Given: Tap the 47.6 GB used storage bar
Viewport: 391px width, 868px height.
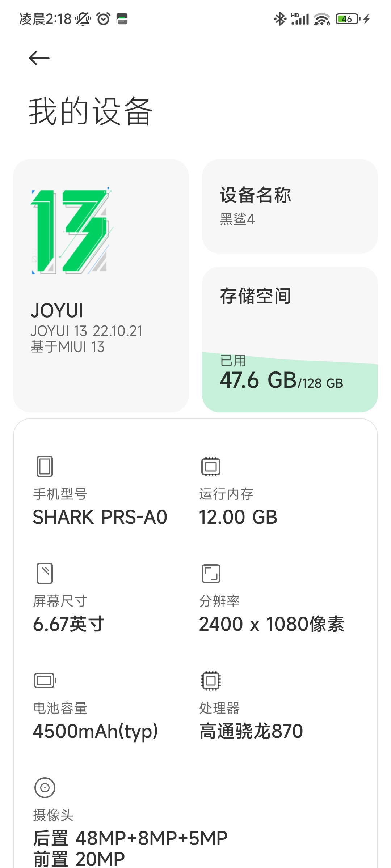Looking at the screenshot, I should point(290,382).
